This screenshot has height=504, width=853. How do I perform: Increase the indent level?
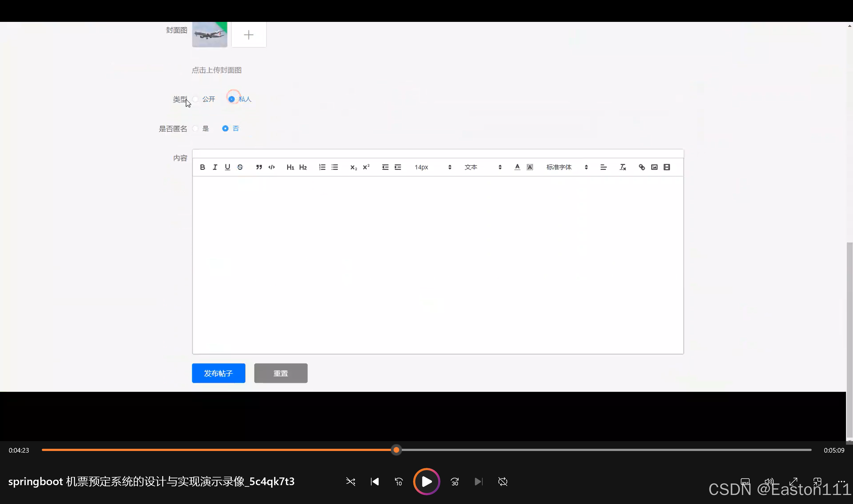point(398,167)
